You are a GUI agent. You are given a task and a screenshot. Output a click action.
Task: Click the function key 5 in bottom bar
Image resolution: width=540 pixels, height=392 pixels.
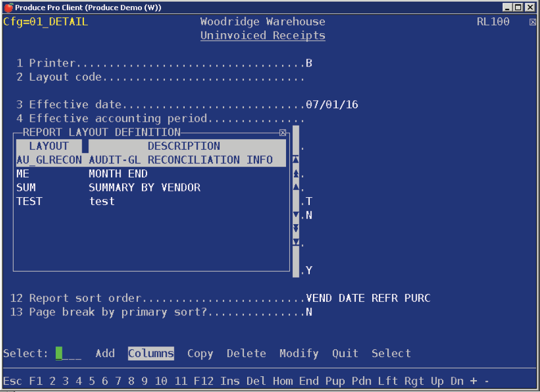pyautogui.click(x=92, y=381)
